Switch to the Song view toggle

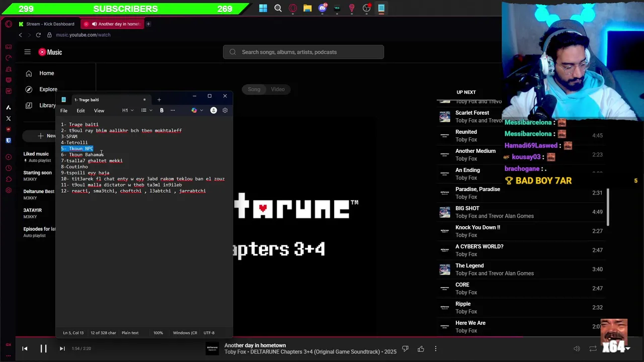coord(254,89)
